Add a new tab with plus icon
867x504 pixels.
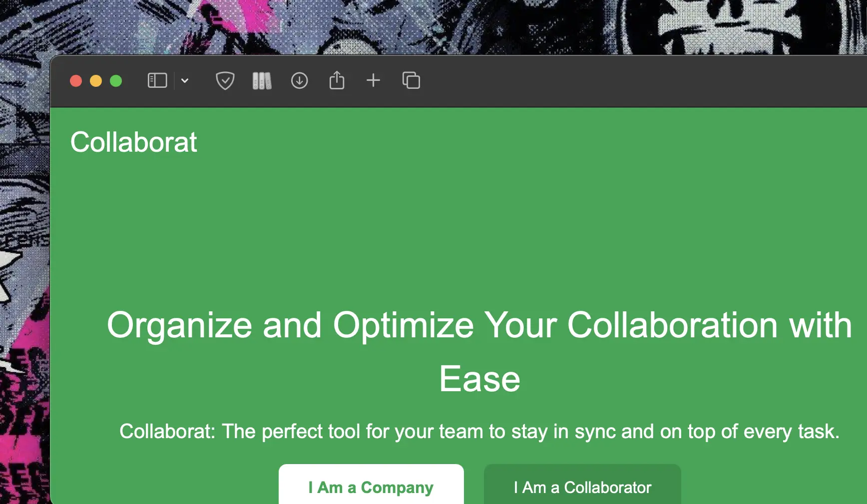pos(373,80)
